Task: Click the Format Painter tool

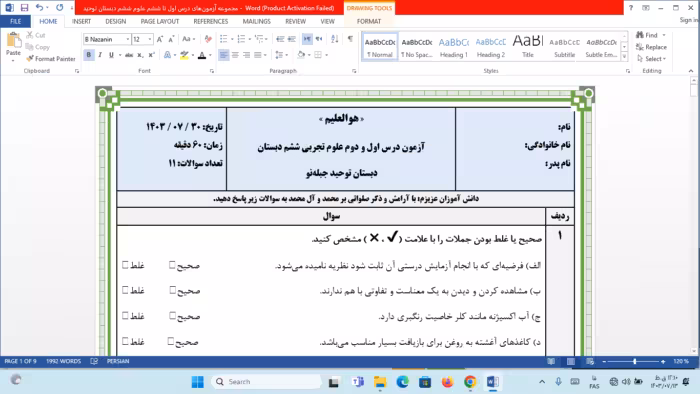Action: coord(50,59)
